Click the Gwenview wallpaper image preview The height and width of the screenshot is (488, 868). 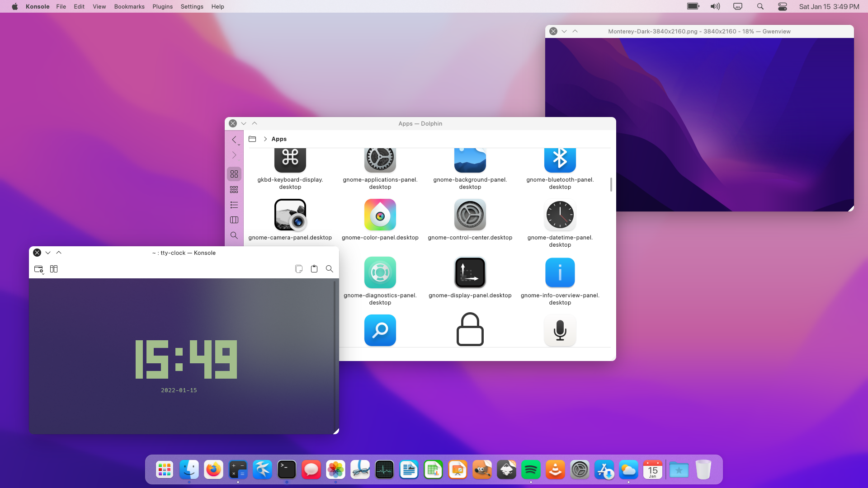pyautogui.click(x=699, y=125)
